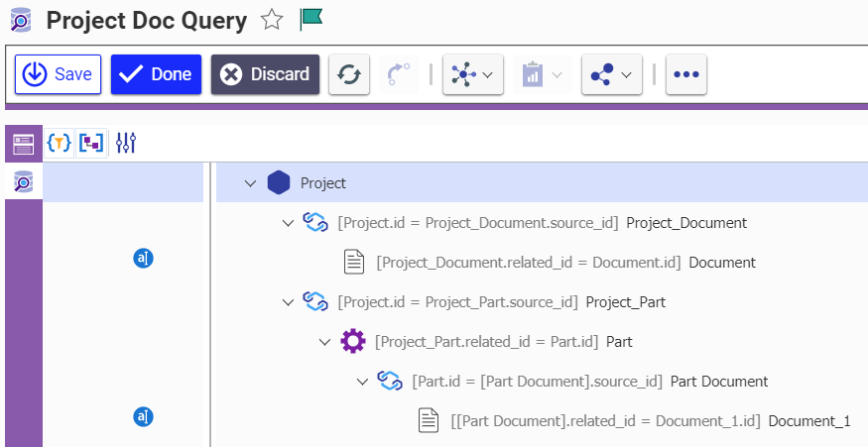This screenshot has height=447, width=868.
Task: Select the form view sidebar tab
Action: (x=23, y=145)
